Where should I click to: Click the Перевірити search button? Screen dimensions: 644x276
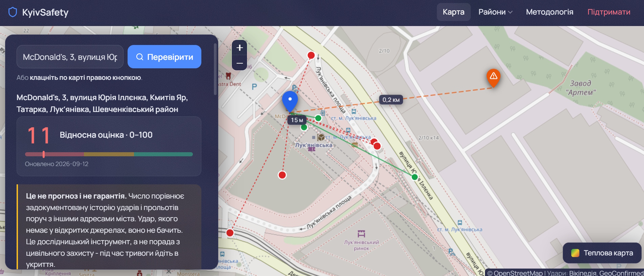click(x=164, y=57)
